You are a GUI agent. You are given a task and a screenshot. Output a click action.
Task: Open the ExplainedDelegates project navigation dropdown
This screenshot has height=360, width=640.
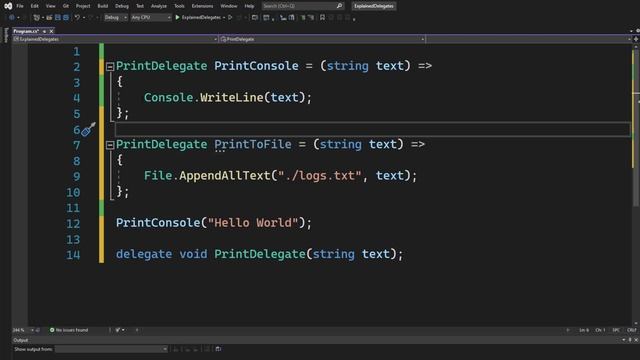[x=116, y=39]
